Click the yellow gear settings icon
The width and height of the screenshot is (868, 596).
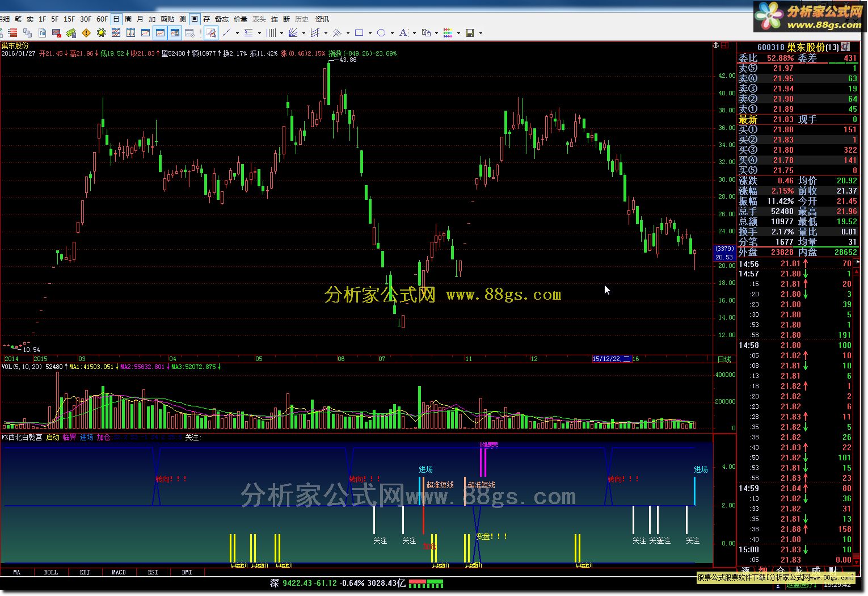click(x=101, y=33)
